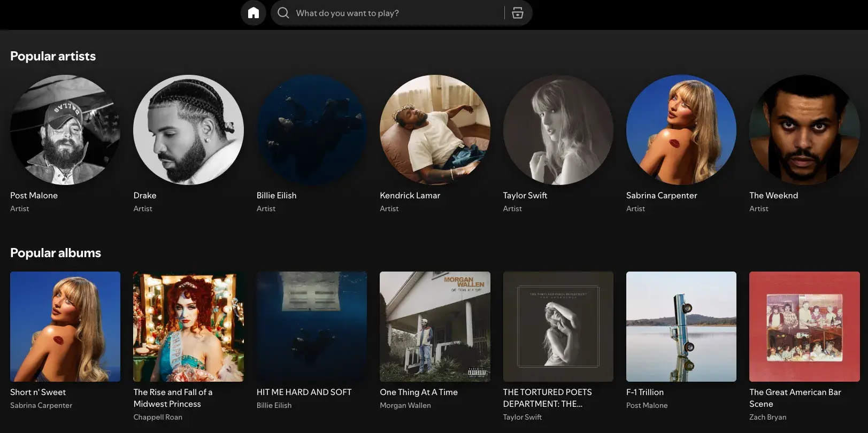
Task: Open Taylor Swift's artist photo
Action: pos(558,130)
